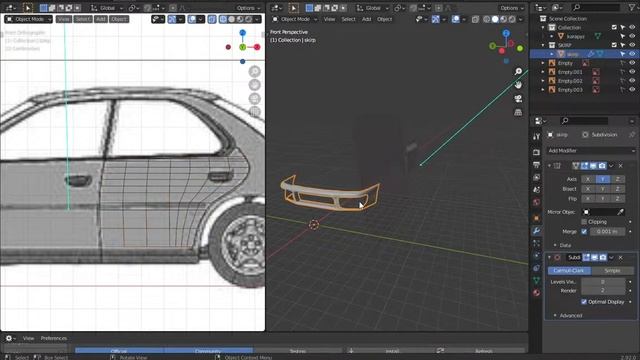The height and width of the screenshot is (360, 640).
Task: Toggle Collection exclude checkbox in outliner
Action: coord(614,27)
